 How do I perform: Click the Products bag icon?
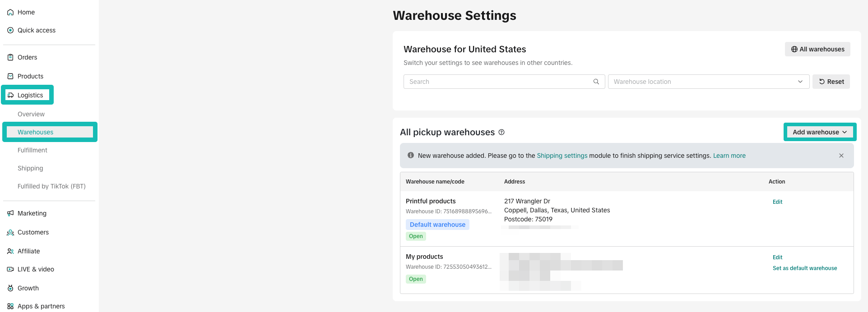coord(10,76)
